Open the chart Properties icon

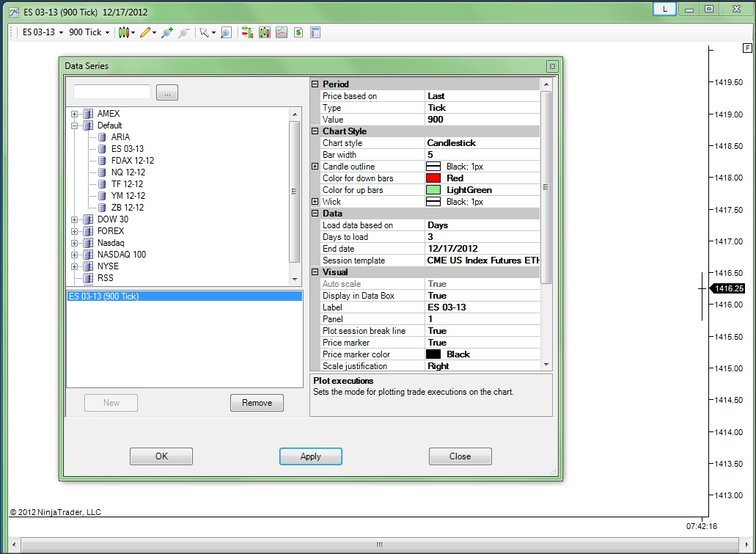click(315, 32)
